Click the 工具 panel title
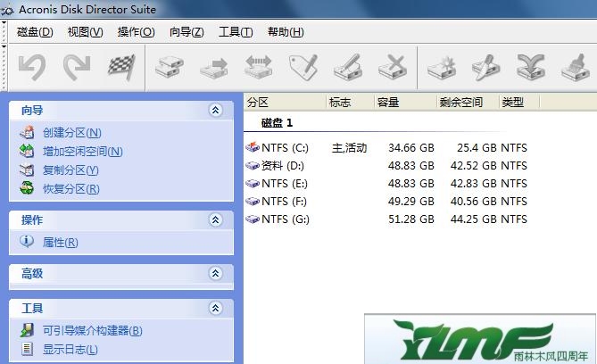This screenshot has width=597, height=364. 32,308
